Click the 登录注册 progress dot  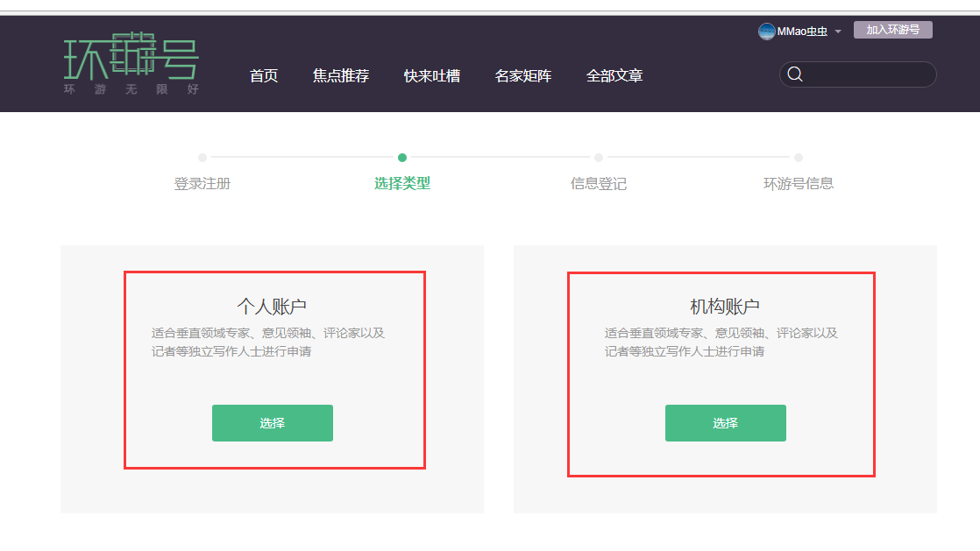202,158
